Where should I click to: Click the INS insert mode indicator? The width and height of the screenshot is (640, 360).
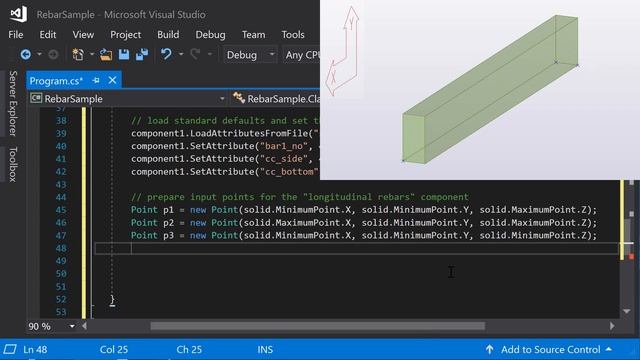[265, 349]
